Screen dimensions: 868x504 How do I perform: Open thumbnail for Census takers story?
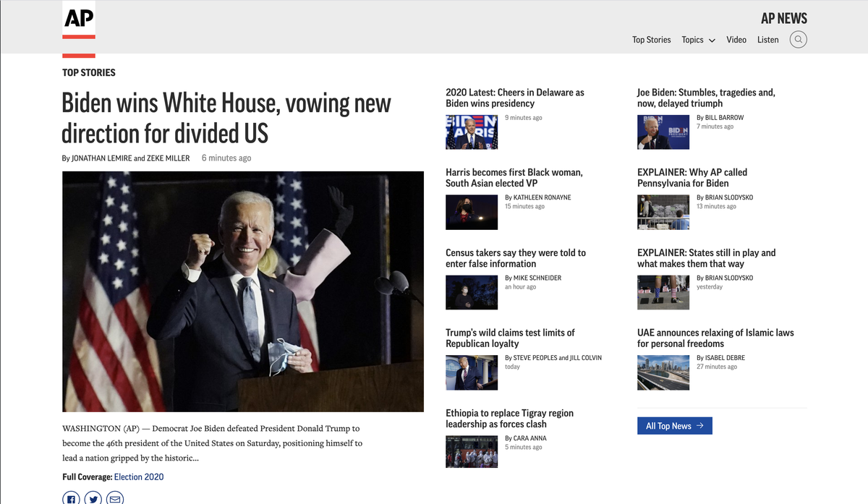click(x=472, y=292)
